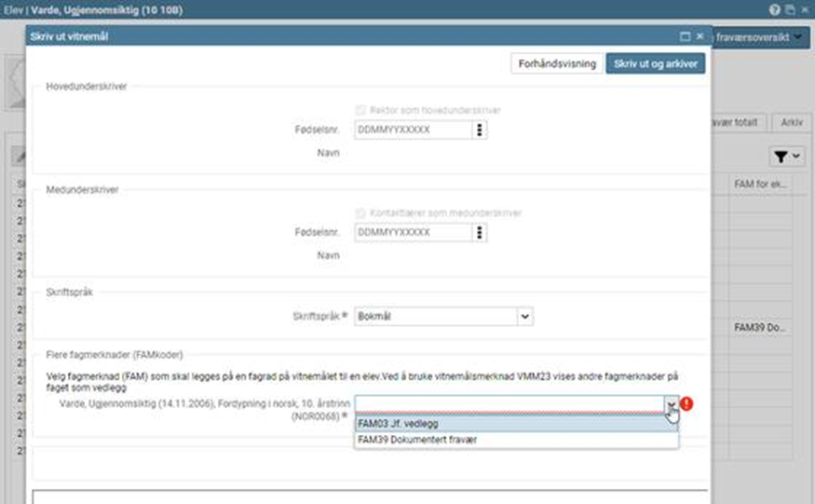Expand the Skriftspråk Bokmål dropdown
The width and height of the screenshot is (815, 504).
tap(525, 317)
